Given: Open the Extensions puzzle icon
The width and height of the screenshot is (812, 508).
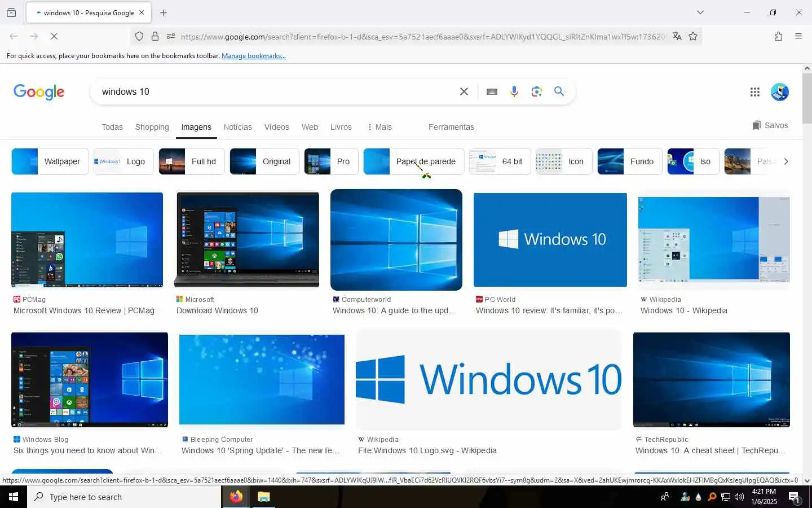Looking at the screenshot, I should 778,36.
